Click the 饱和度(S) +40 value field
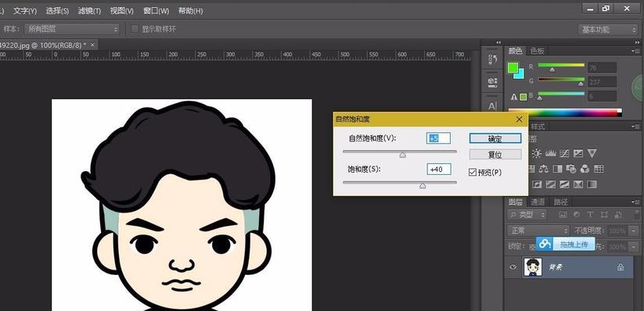The height and width of the screenshot is (311, 644). click(439, 169)
